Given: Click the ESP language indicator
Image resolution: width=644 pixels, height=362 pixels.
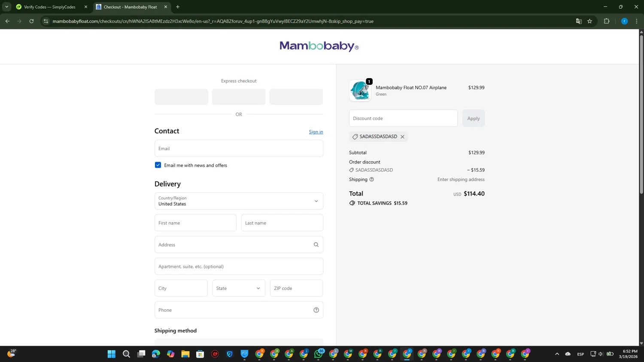Looking at the screenshot, I should tap(580, 354).
